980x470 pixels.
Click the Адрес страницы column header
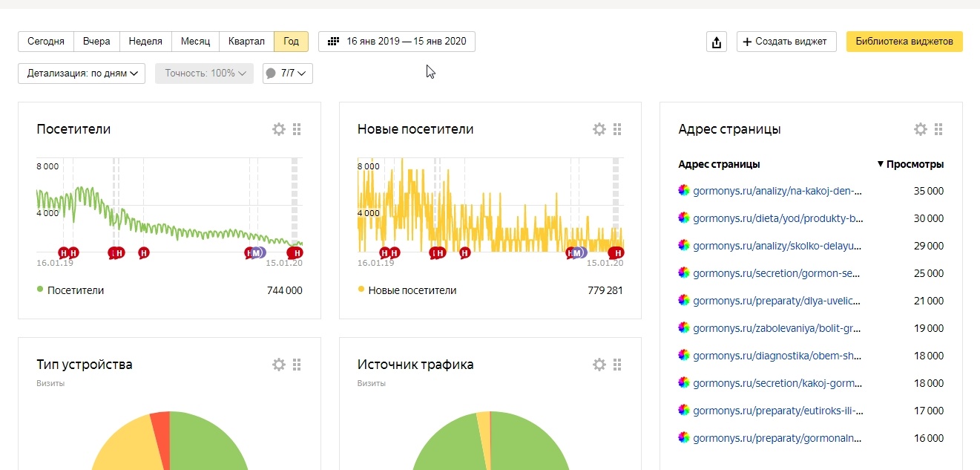(719, 164)
